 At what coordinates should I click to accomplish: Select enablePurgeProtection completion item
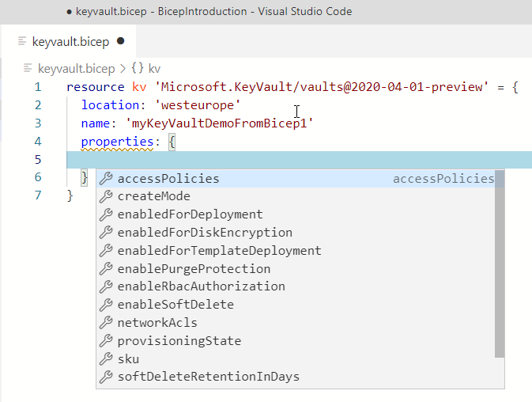click(194, 269)
